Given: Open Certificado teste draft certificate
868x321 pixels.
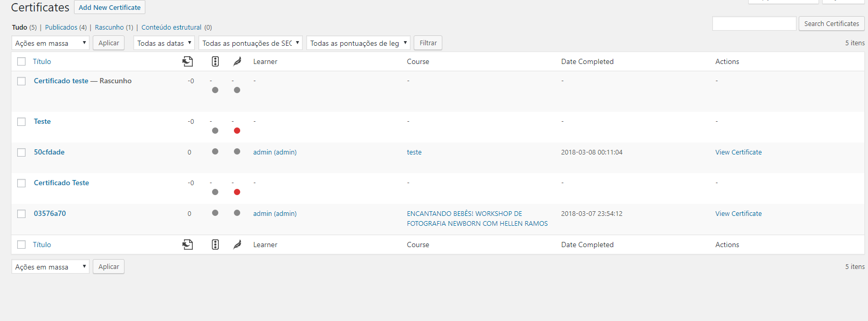Looking at the screenshot, I should 61,81.
